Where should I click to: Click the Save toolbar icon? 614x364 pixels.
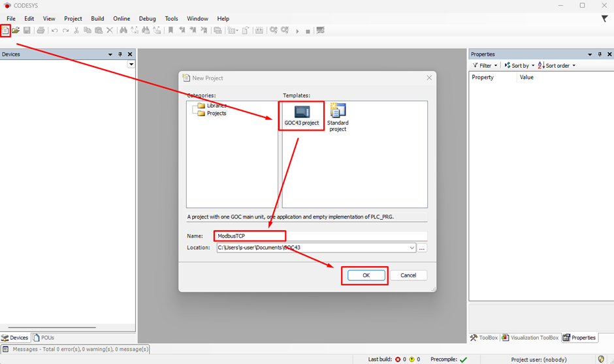(x=27, y=31)
